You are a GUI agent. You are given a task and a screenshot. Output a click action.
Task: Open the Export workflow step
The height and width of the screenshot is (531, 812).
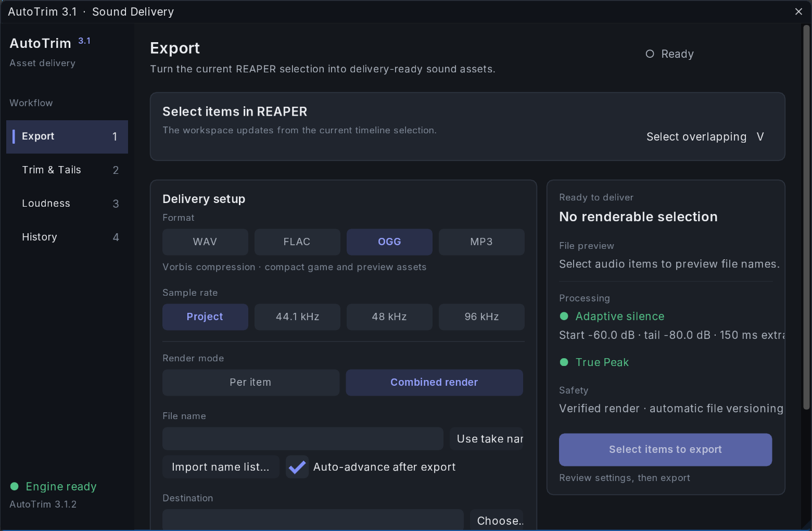67,136
